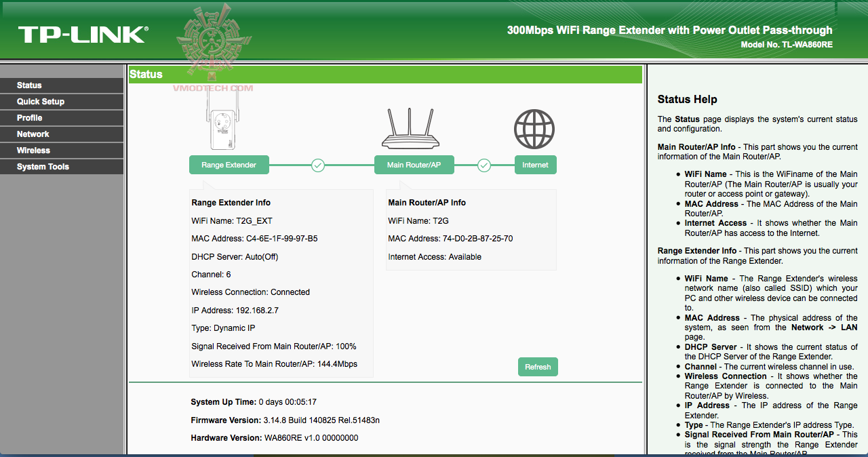Click the Firmware Version 3.14.8 line
The image size is (868, 457).
[x=285, y=420]
